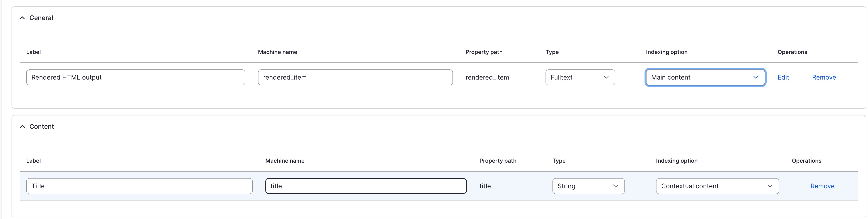
Task: Click the General section heading text
Action: click(41, 18)
